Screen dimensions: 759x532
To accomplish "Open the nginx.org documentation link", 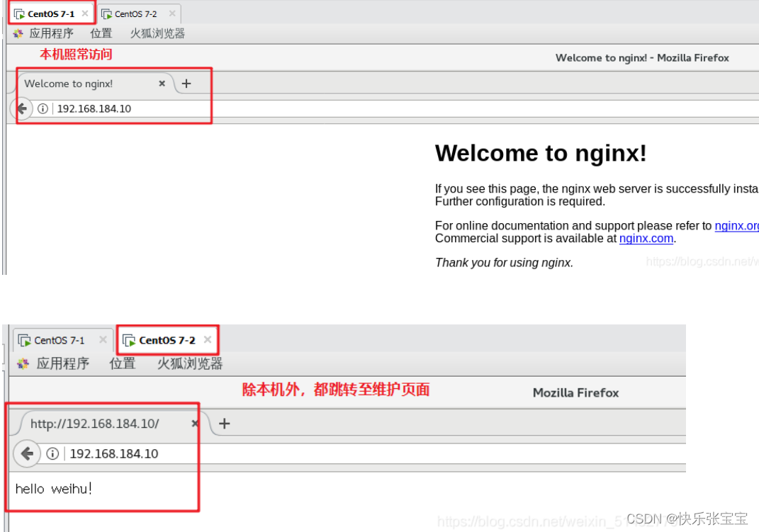I will click(x=737, y=225).
